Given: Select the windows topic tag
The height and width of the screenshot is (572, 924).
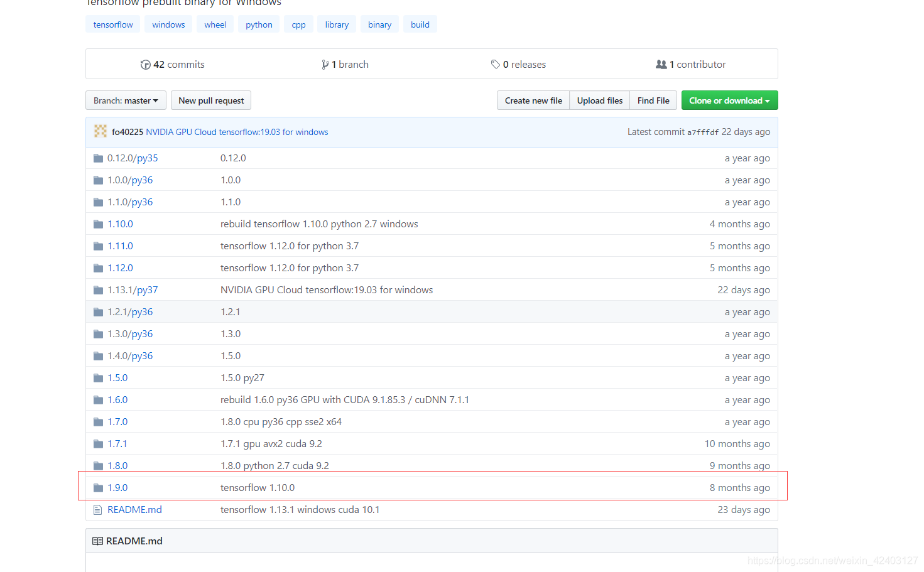Looking at the screenshot, I should pos(168,24).
